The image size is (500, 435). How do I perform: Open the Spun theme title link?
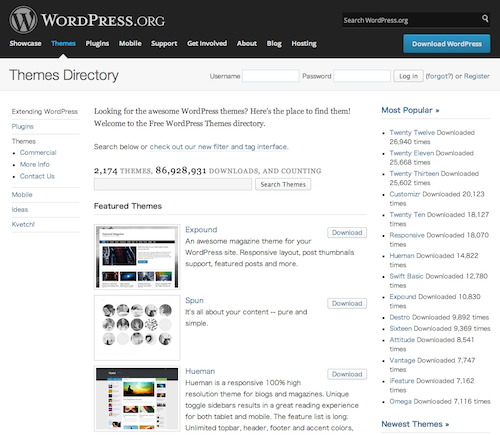pos(194,300)
